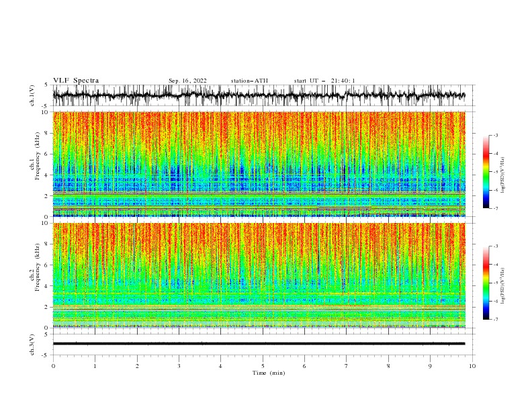
Task: Click time axis tick label "2"
Action: (137, 366)
